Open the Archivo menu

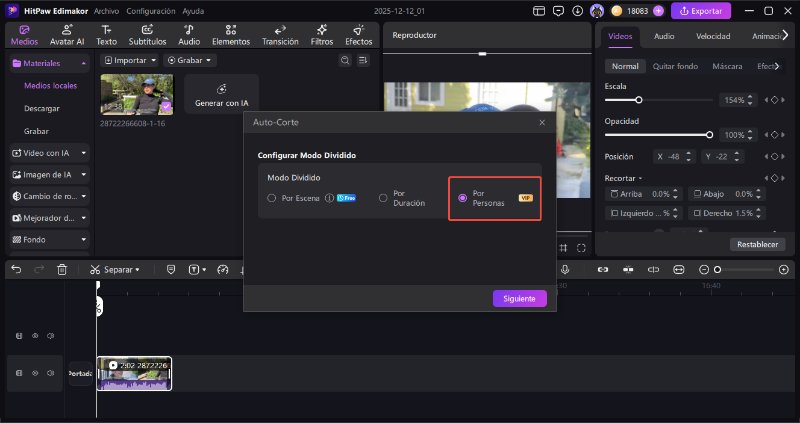[x=106, y=10]
